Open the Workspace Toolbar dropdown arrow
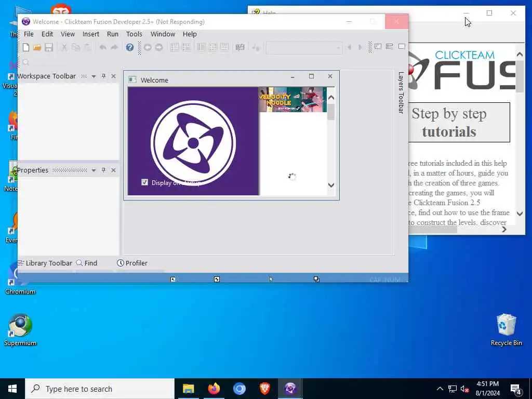Screen dimensions: 532x399 coord(94,76)
